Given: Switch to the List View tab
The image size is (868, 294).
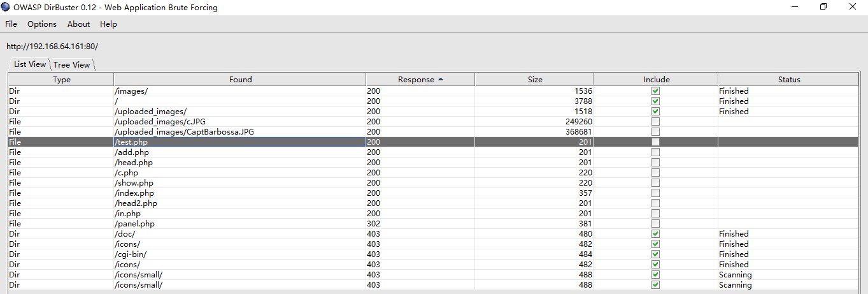Looking at the screenshot, I should (x=30, y=64).
